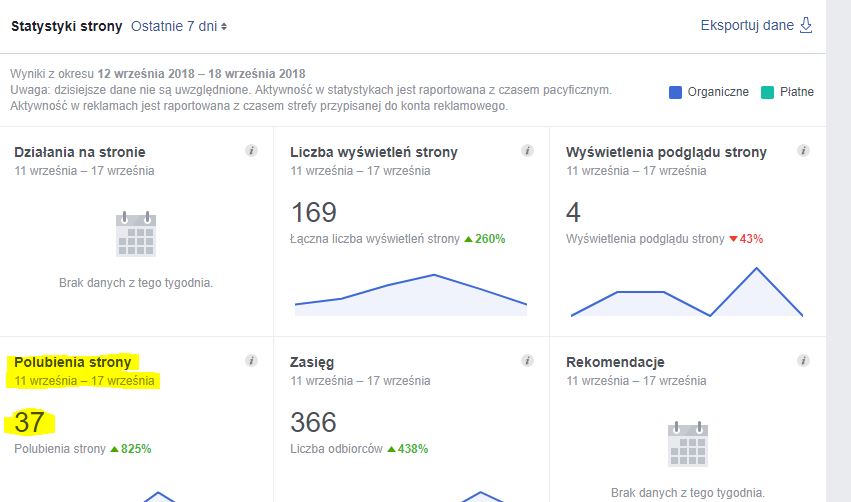
Task: Click the date range '12 września 2018 – 18 września 2018'
Action: [201, 74]
